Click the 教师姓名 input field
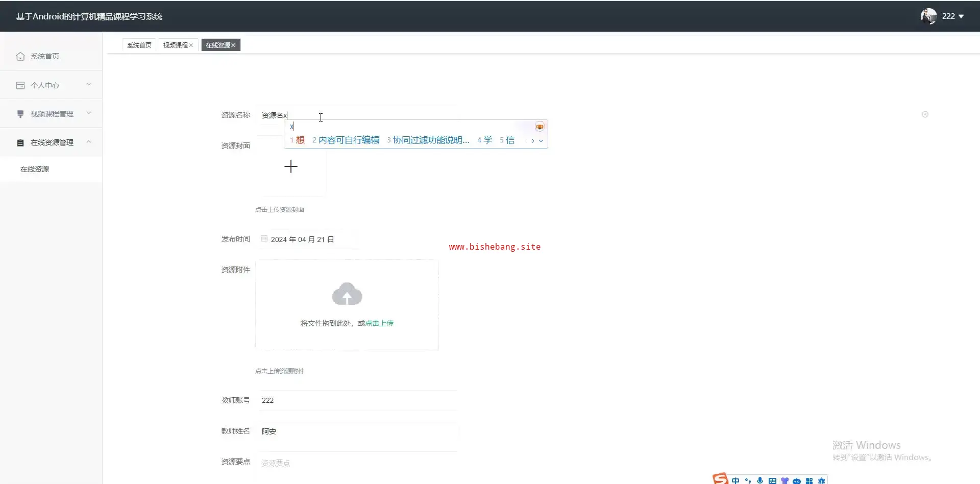This screenshot has width=980, height=484. [357, 431]
